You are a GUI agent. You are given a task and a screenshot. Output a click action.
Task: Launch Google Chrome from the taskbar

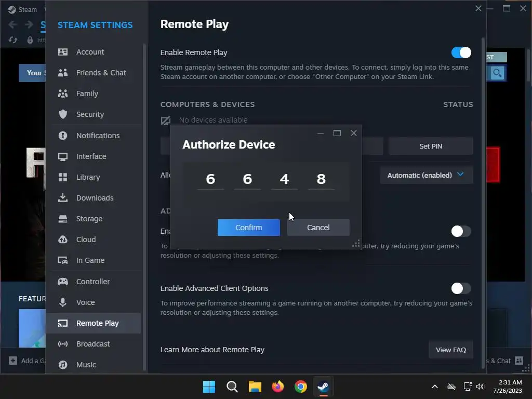click(x=301, y=387)
